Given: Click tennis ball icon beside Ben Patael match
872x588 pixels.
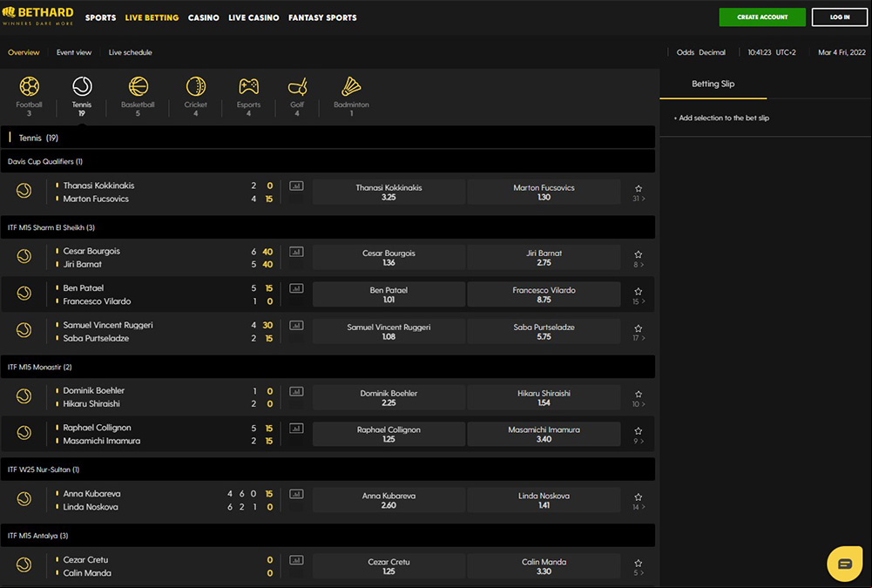Looking at the screenshot, I should (x=24, y=294).
